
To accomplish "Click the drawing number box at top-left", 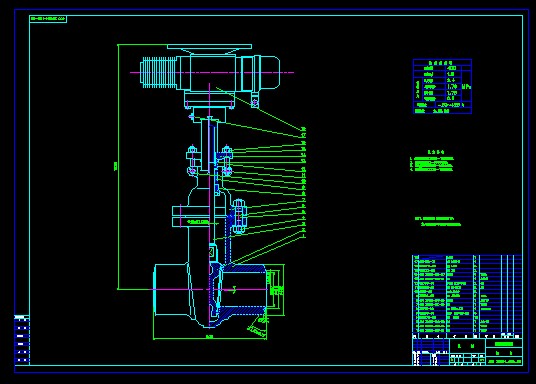I will 48,19.
